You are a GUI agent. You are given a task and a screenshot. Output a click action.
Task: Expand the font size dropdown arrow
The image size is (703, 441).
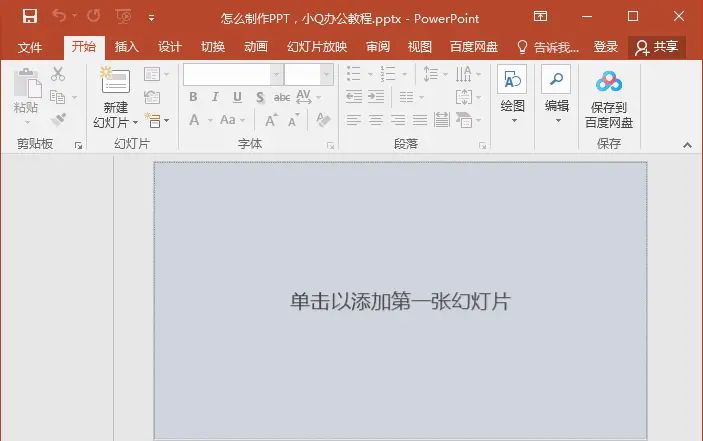pos(327,75)
